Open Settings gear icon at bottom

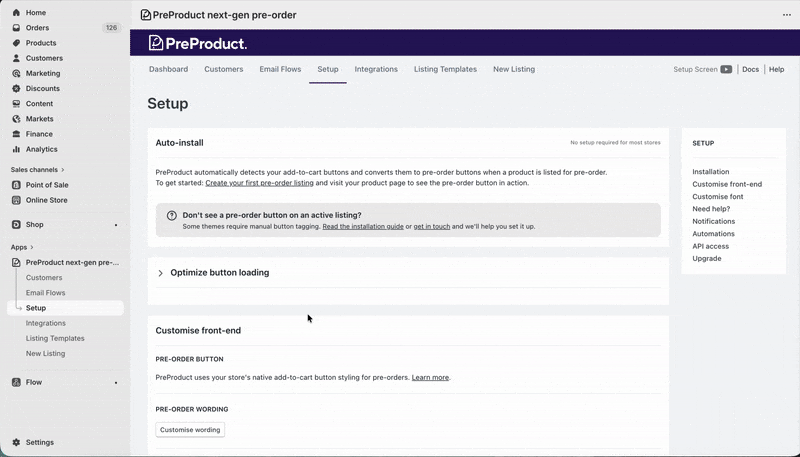16,442
